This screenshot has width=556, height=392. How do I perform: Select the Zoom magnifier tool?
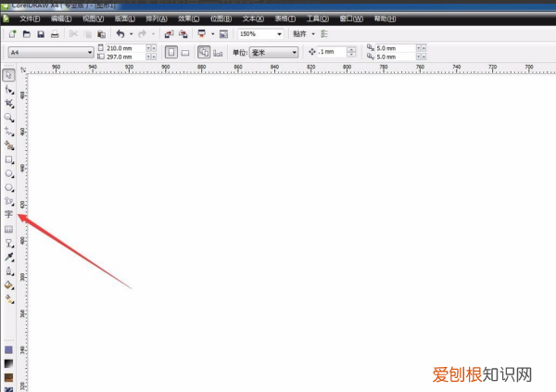(8, 118)
